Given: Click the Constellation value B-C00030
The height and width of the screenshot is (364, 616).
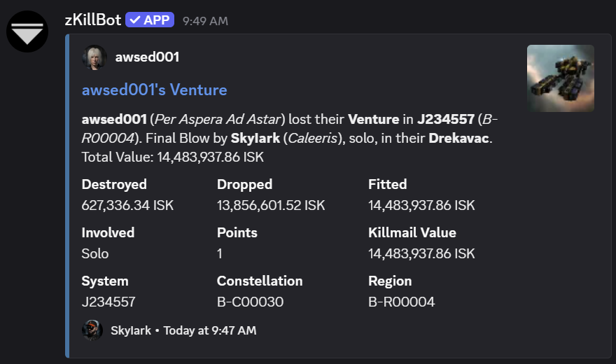Looking at the screenshot, I should coord(250,302).
